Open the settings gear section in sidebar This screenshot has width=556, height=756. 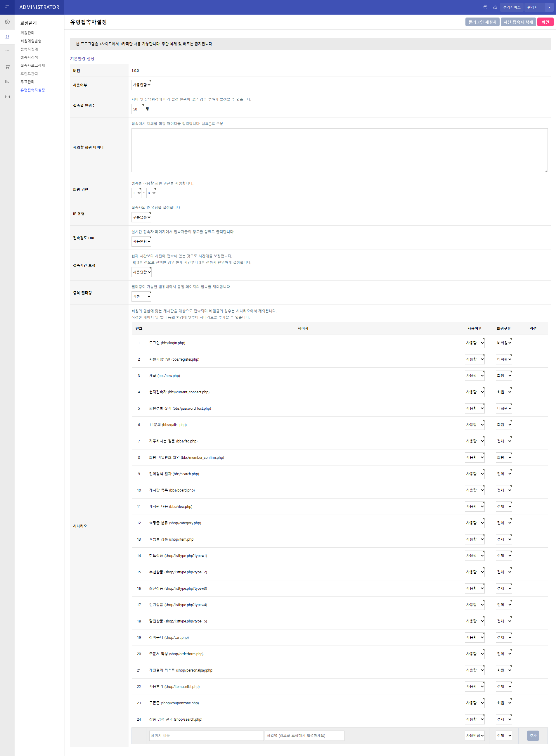(x=7, y=22)
